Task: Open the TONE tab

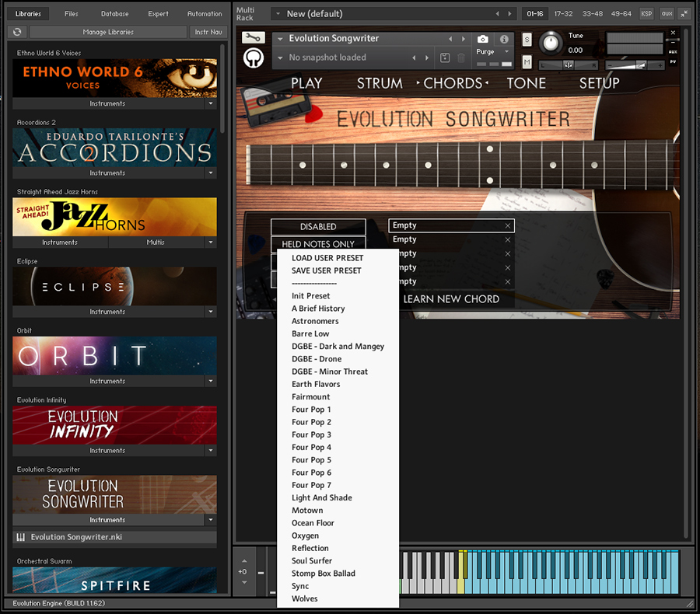Action: pos(526,83)
